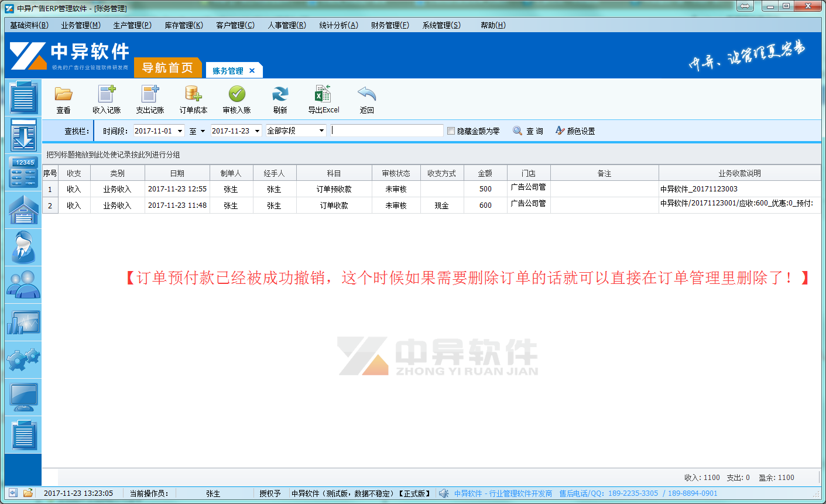Close the 账务管理 tab with its x
Screen dimensions: 826x504
click(x=252, y=71)
